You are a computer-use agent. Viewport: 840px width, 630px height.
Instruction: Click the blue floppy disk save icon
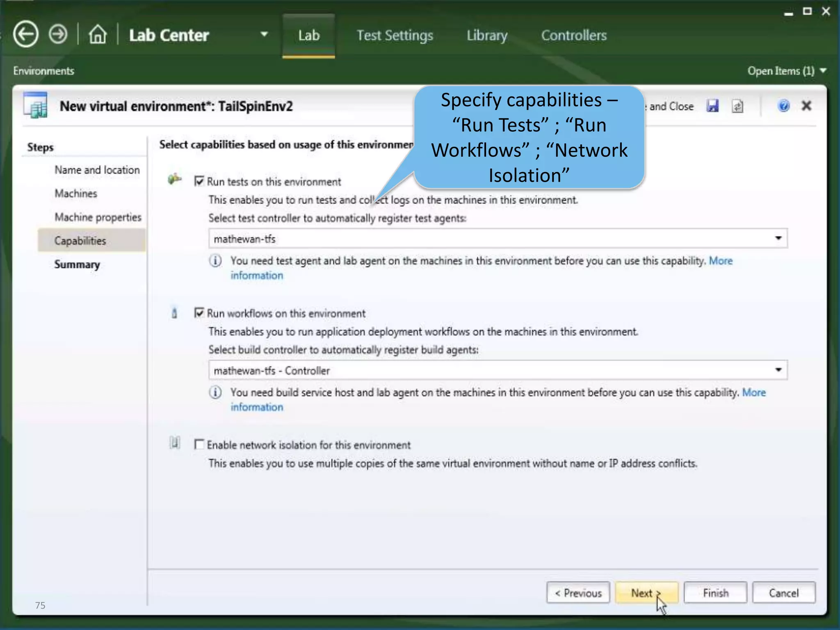(x=713, y=106)
